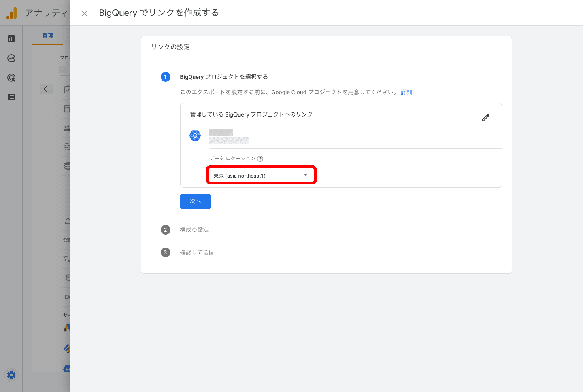Select the step 1 number circle
Viewport: 583px width, 392px height.
pos(165,77)
